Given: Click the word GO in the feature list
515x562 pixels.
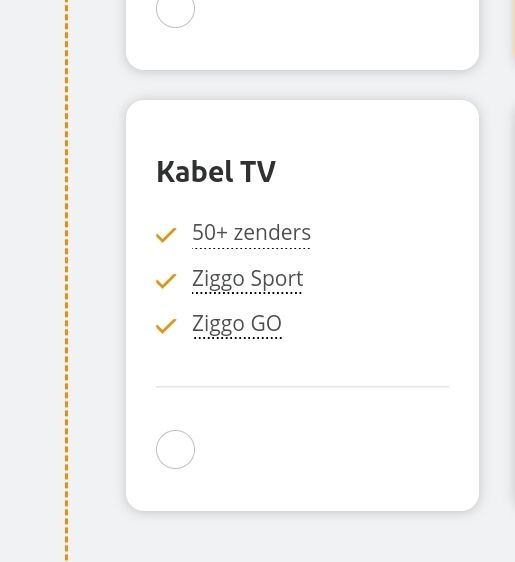Looking at the screenshot, I should 266,324.
